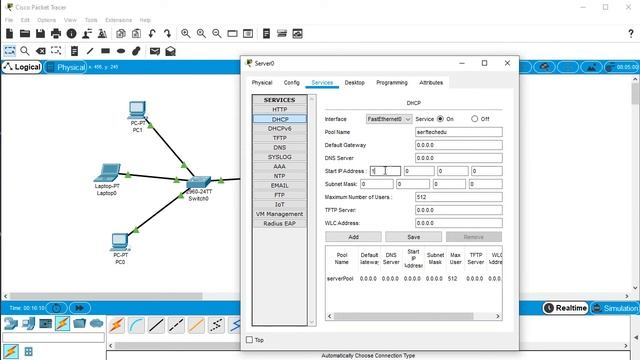Click the Redo arrow icon
640x360 pixels.
(167, 33)
